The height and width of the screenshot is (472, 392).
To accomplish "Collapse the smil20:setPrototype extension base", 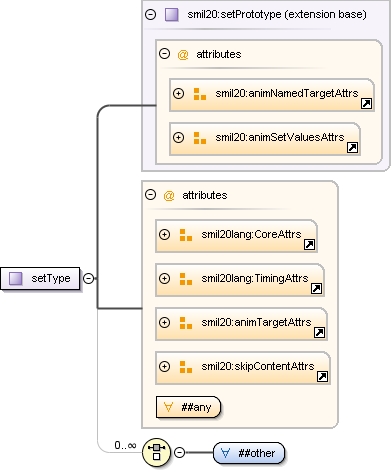I will (151, 14).
